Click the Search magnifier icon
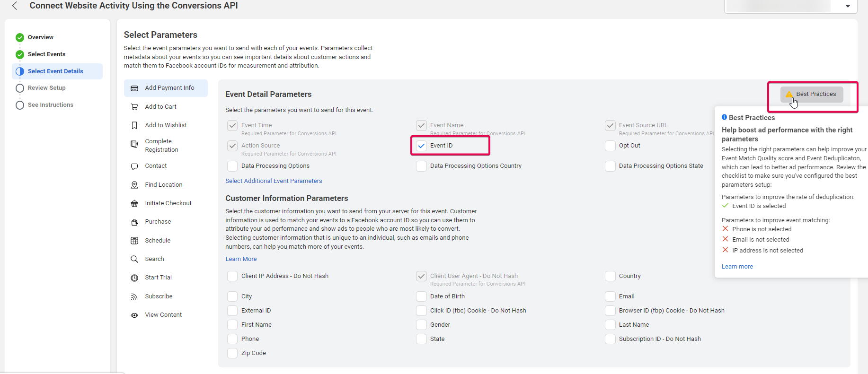This screenshot has height=374, width=868. [x=134, y=259]
